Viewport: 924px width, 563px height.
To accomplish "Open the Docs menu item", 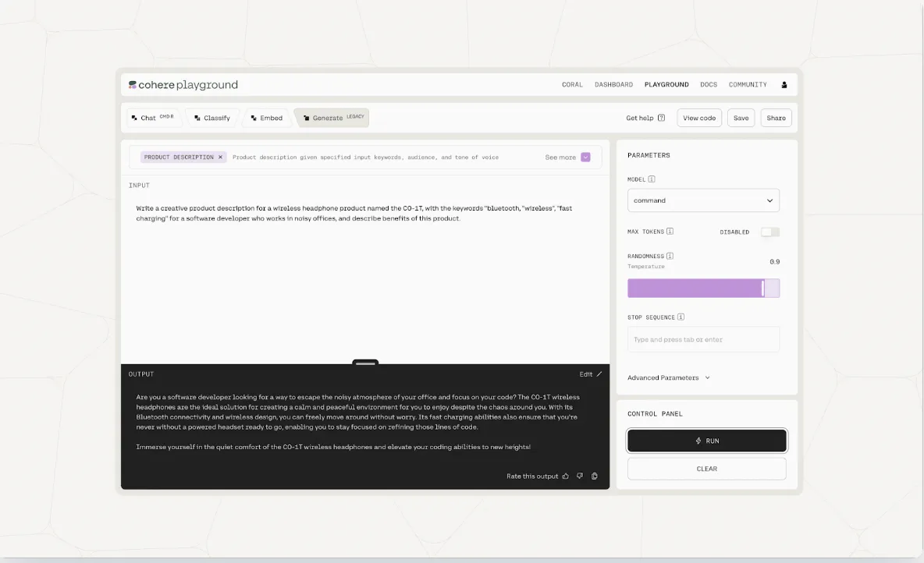I will click(x=709, y=85).
